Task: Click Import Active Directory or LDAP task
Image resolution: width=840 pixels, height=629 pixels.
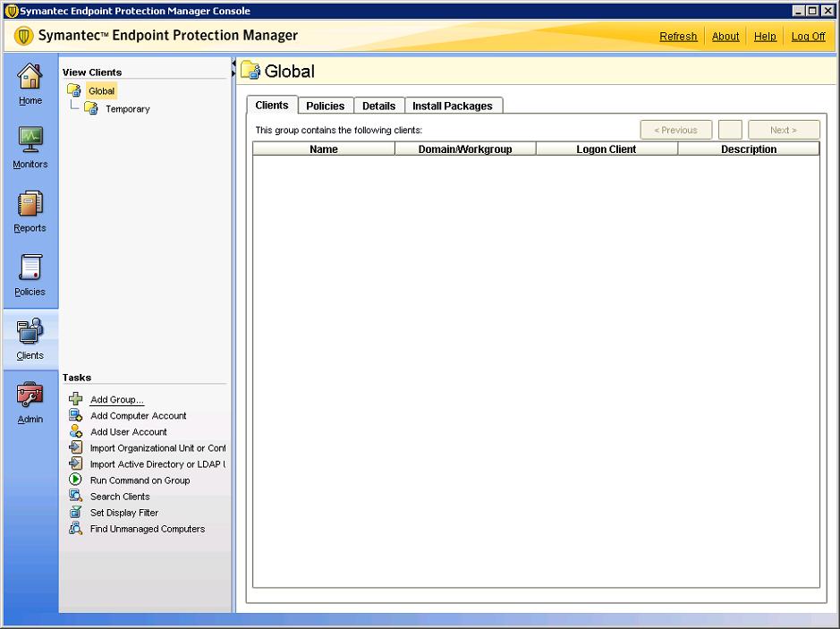Action: coord(157,464)
